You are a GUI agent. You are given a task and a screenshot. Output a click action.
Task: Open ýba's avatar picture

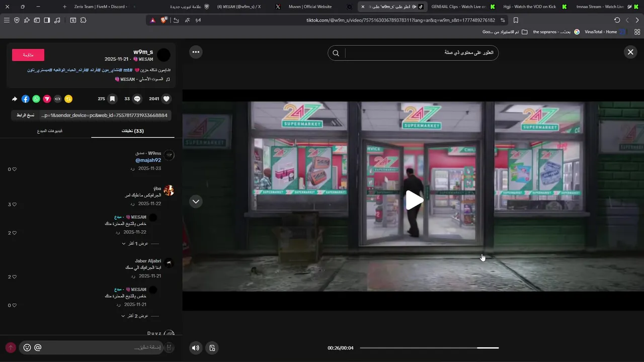(x=169, y=191)
